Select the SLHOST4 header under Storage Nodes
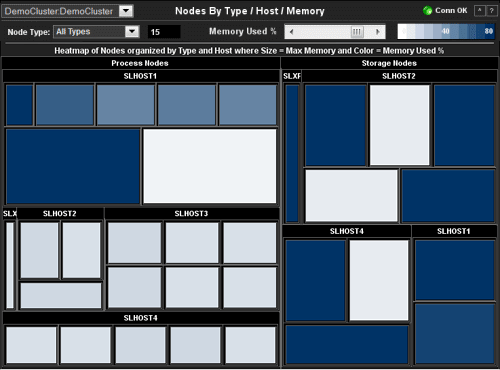The width and height of the screenshot is (500, 370). tap(347, 231)
